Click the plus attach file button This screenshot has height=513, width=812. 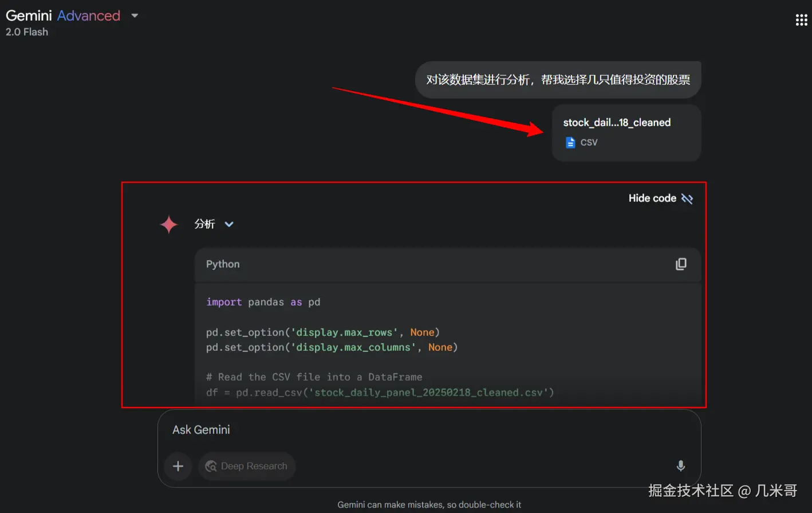178,466
